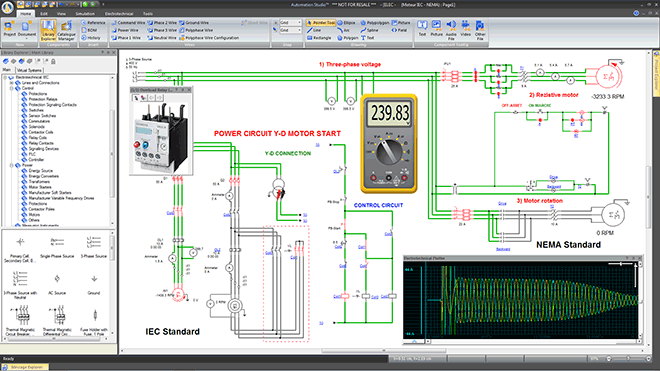This screenshot has height=371, width=660.
Task: Switch to the Edit ribbon tab
Action: tap(44, 13)
